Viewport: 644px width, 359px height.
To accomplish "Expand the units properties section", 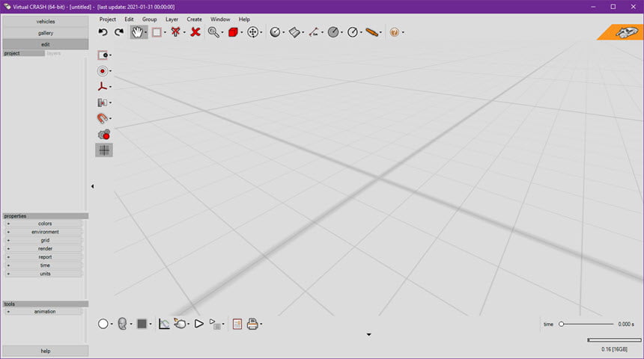I will point(43,274).
